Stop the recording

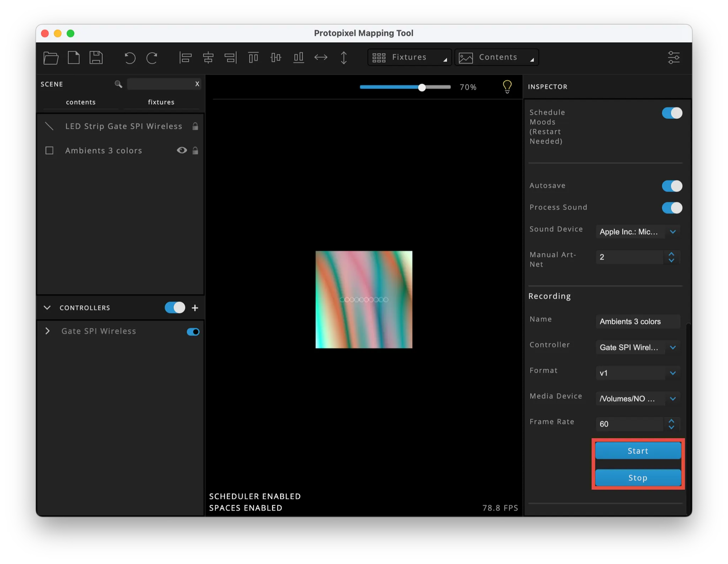(x=638, y=478)
